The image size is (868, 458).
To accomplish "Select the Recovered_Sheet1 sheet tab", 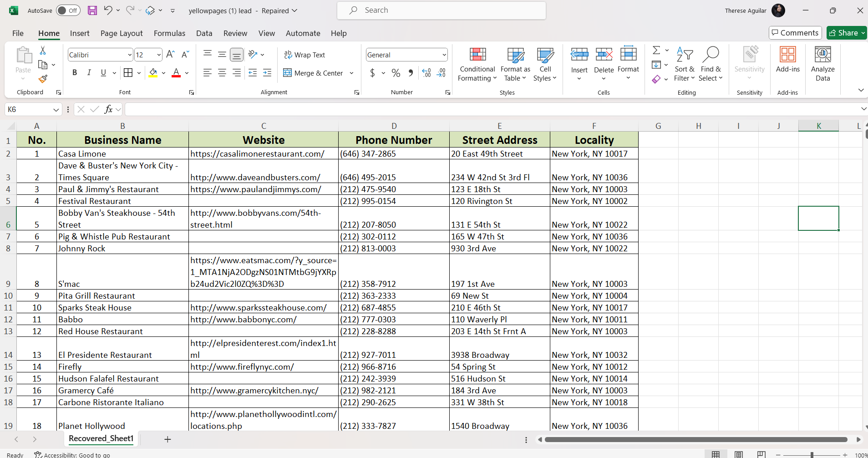I will coord(101,438).
